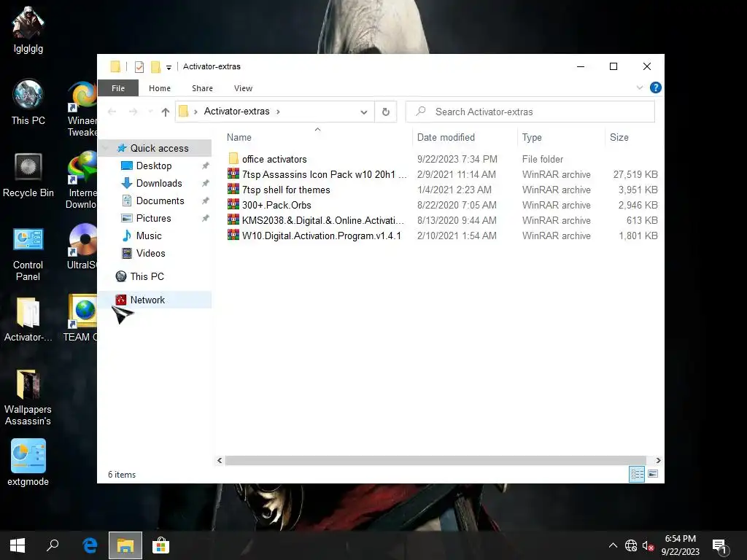Open Microsoft Store from taskbar
Screen dimensions: 747x560
point(161,545)
